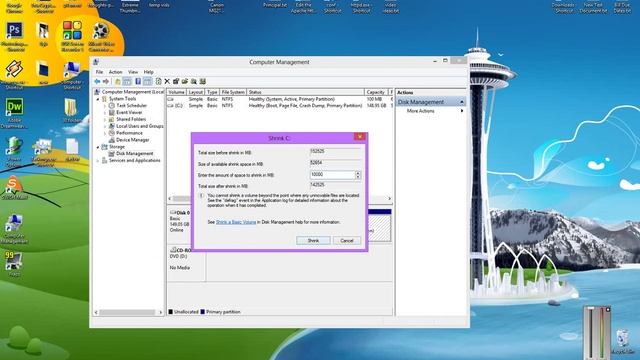This screenshot has width=640, height=360.
Task: Select Shared Folders in the console tree
Action: tap(131, 119)
